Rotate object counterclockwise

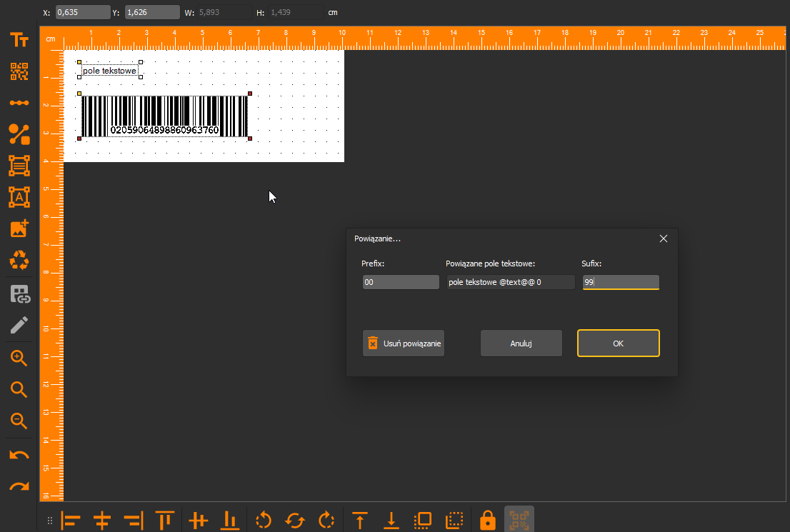(264, 520)
